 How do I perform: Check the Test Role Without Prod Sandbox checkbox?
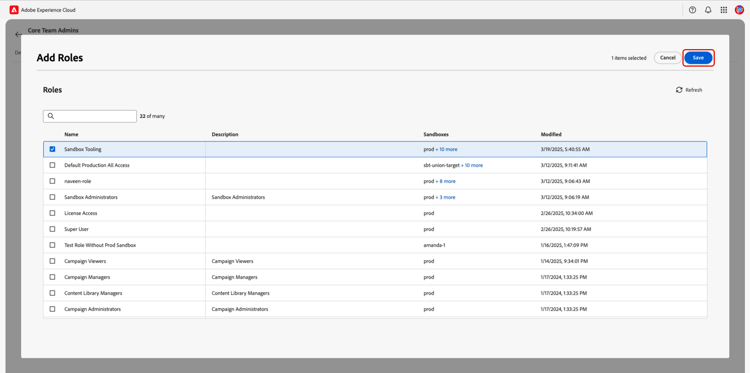[53, 245]
